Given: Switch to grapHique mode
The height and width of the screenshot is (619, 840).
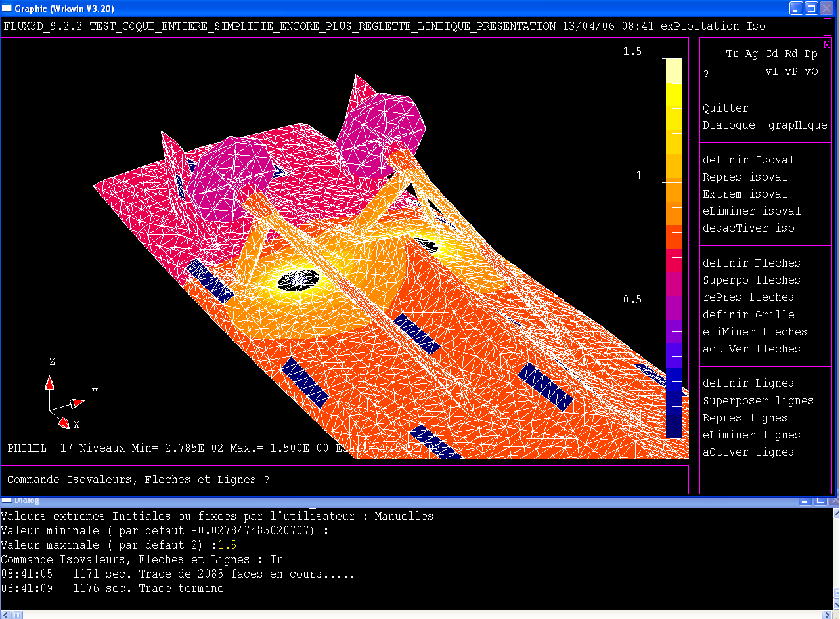Looking at the screenshot, I should click(x=797, y=125).
